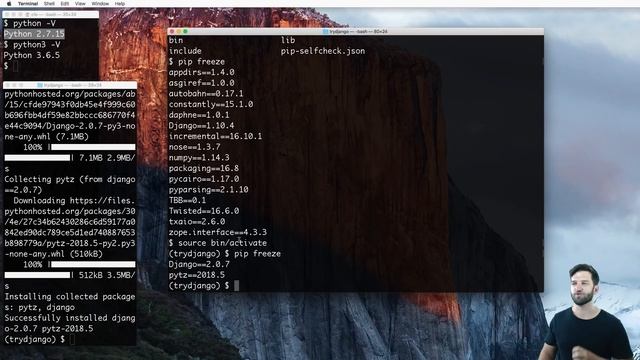Click the 'txaio==2.6.0' package line

point(197,221)
